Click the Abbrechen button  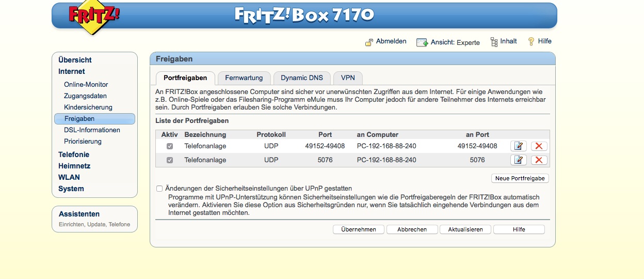[x=412, y=229]
